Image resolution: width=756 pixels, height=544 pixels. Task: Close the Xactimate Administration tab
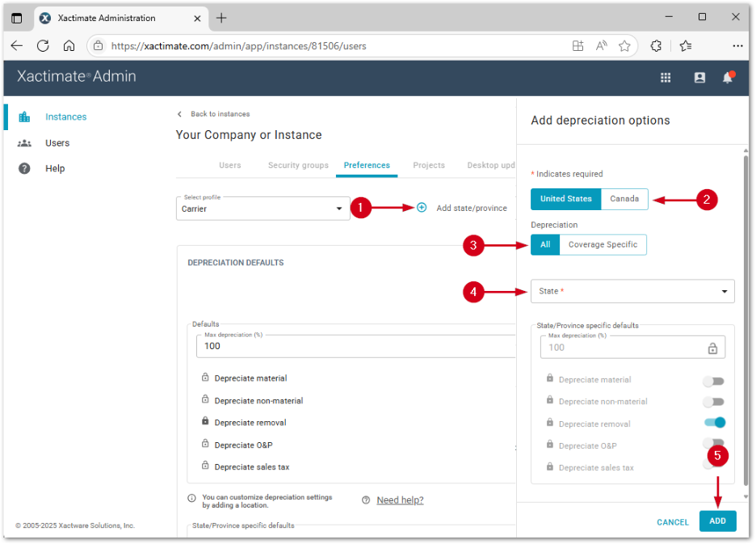pyautogui.click(x=197, y=19)
